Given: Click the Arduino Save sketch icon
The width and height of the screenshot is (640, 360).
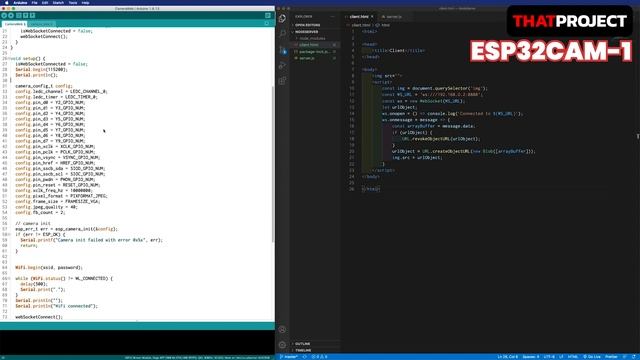Looking at the screenshot, I should pyautogui.click(x=32, y=16).
